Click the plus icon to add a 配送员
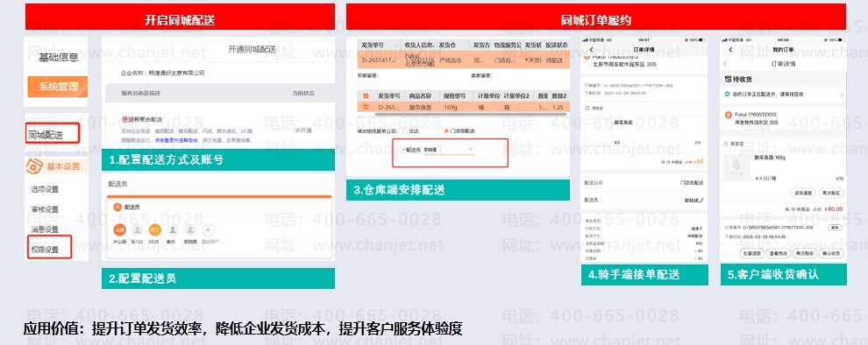Screen dimensions: 868x345 [x=208, y=230]
